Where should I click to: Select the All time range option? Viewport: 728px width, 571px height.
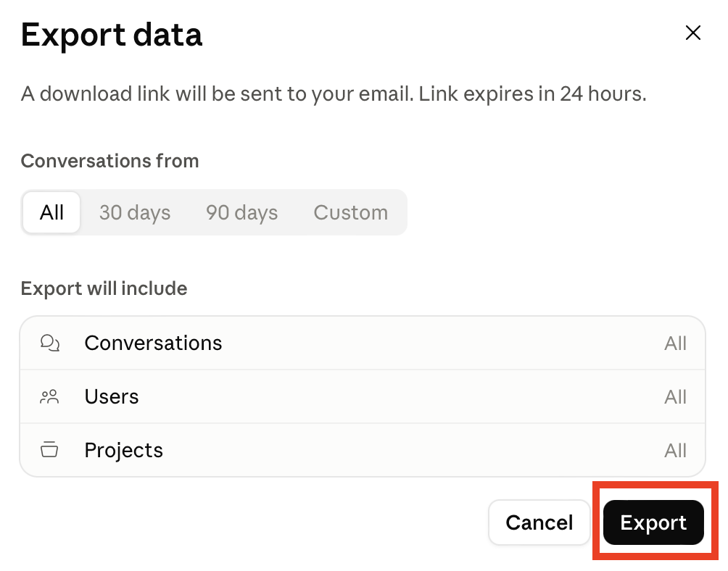click(x=51, y=212)
